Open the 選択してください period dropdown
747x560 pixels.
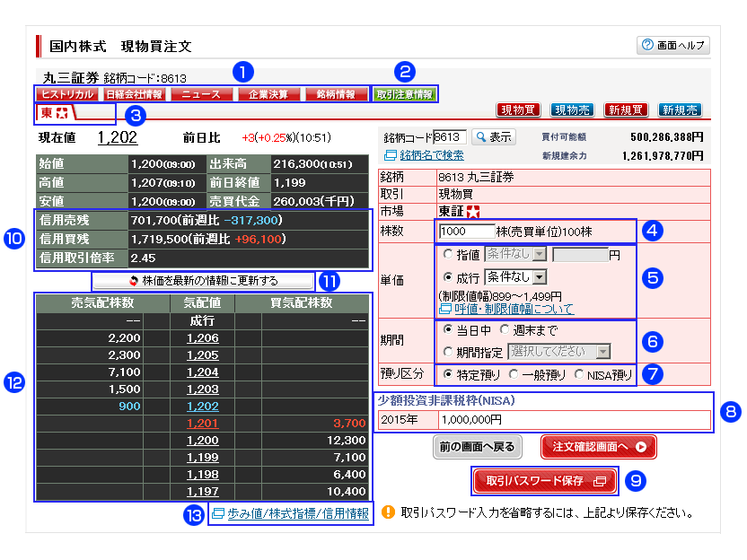point(558,352)
